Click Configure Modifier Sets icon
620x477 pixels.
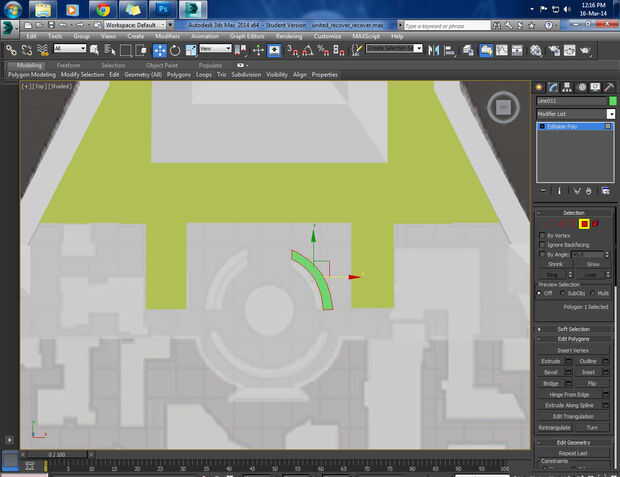[605, 191]
